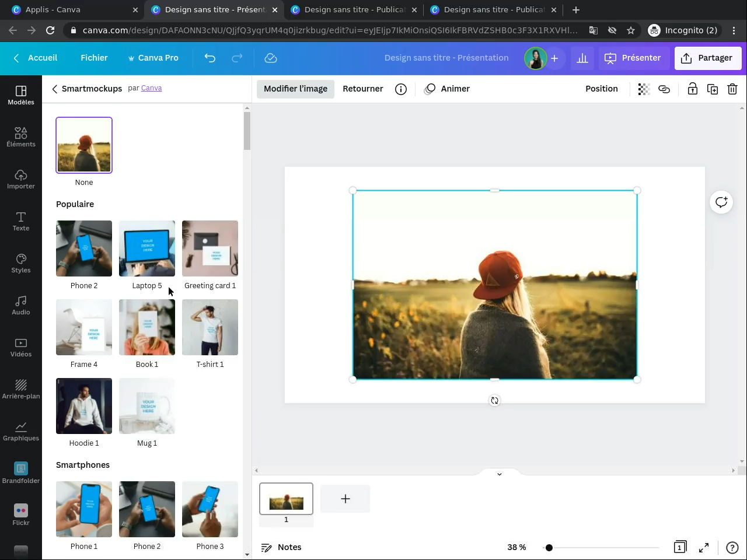Open a new browser tab
Image resolution: width=747 pixels, height=560 pixels.
point(576,10)
